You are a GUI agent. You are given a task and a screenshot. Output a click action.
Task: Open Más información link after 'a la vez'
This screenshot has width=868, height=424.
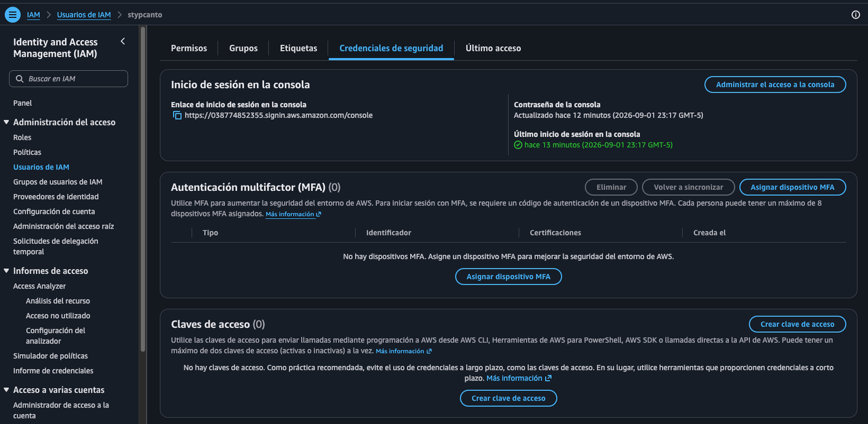404,351
